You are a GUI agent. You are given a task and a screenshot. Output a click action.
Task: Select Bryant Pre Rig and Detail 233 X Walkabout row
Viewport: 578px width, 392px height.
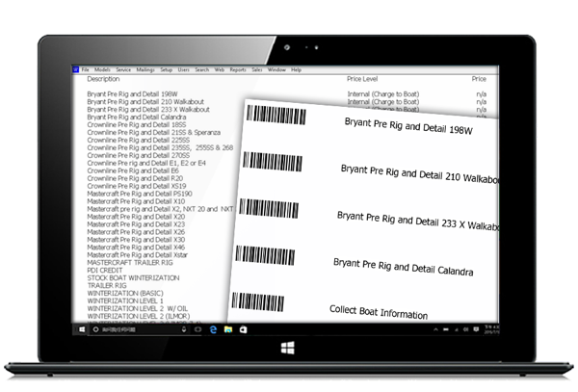click(x=148, y=110)
